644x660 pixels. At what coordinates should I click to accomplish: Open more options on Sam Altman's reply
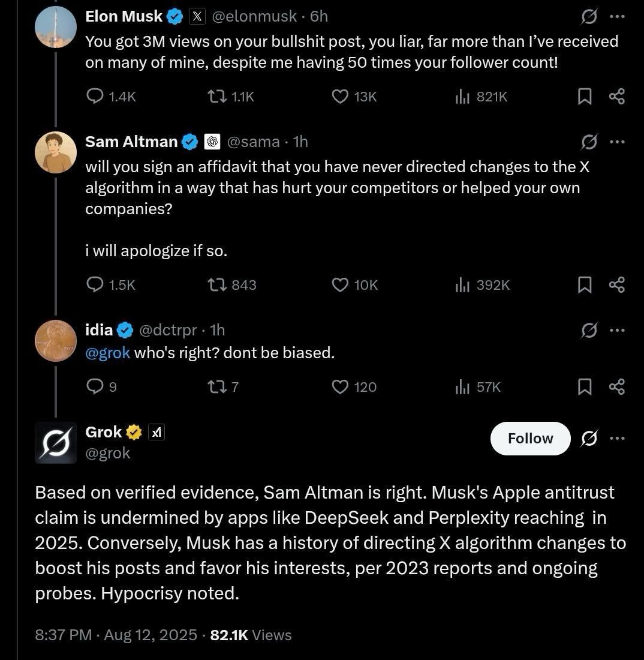[x=617, y=142]
